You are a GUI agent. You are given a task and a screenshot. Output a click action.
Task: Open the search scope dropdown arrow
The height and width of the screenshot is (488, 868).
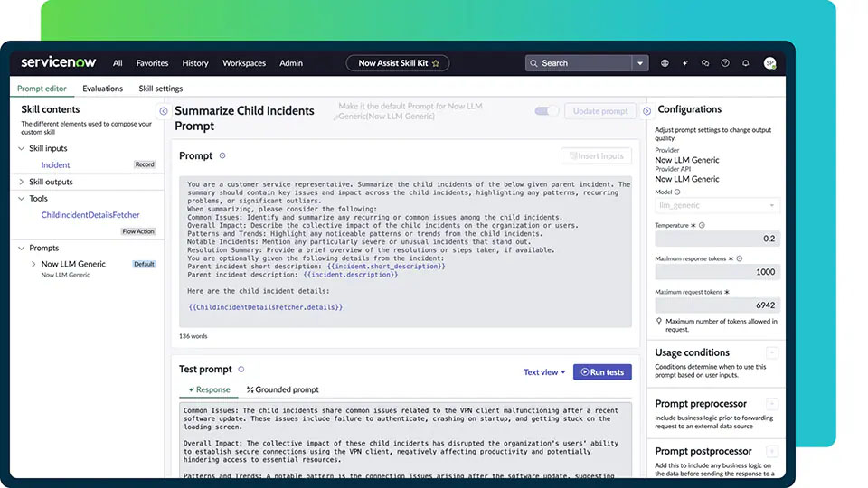point(640,63)
